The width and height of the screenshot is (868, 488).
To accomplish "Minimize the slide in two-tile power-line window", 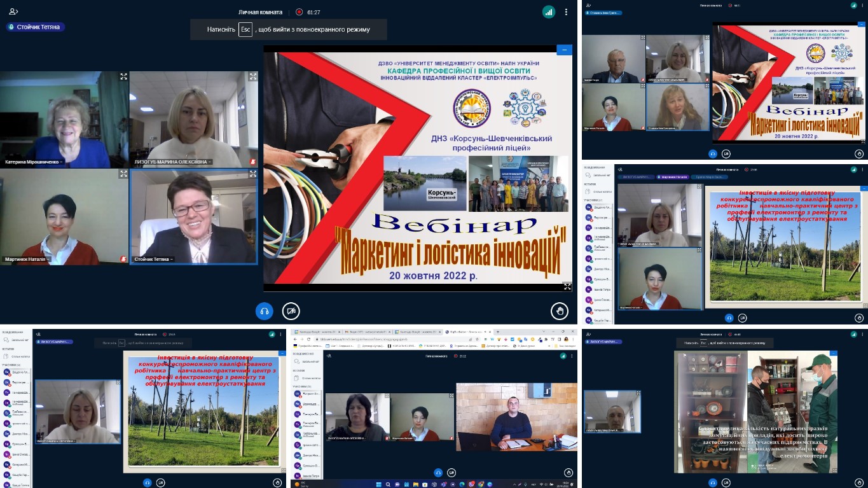I will pos(864,188).
